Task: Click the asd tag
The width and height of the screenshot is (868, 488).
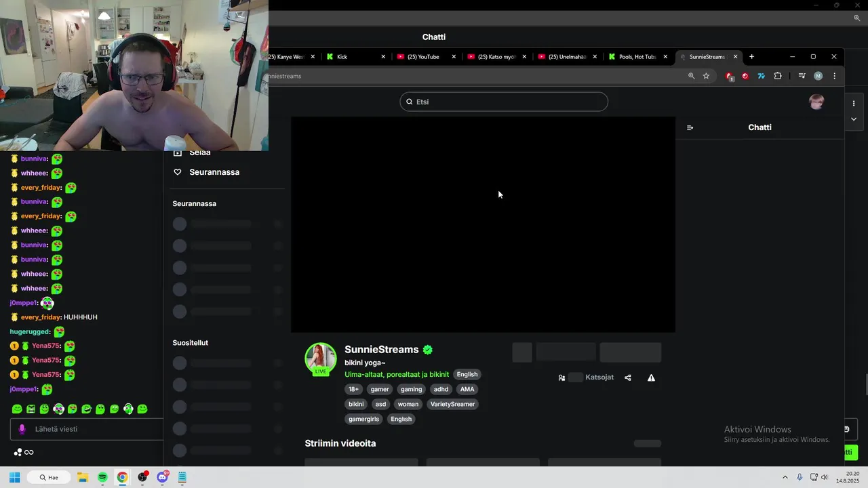Action: click(x=380, y=405)
